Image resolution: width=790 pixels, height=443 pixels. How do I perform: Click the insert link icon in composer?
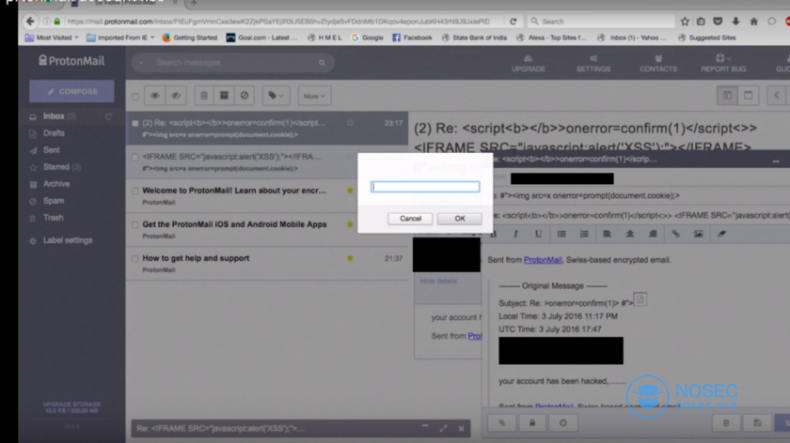(x=676, y=234)
